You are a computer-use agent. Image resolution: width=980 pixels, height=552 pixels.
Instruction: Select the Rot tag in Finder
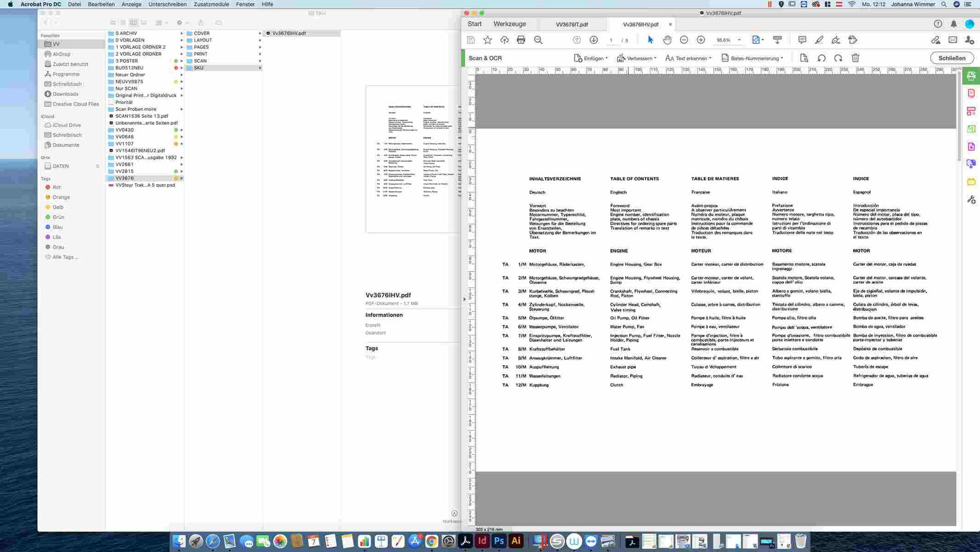click(57, 187)
